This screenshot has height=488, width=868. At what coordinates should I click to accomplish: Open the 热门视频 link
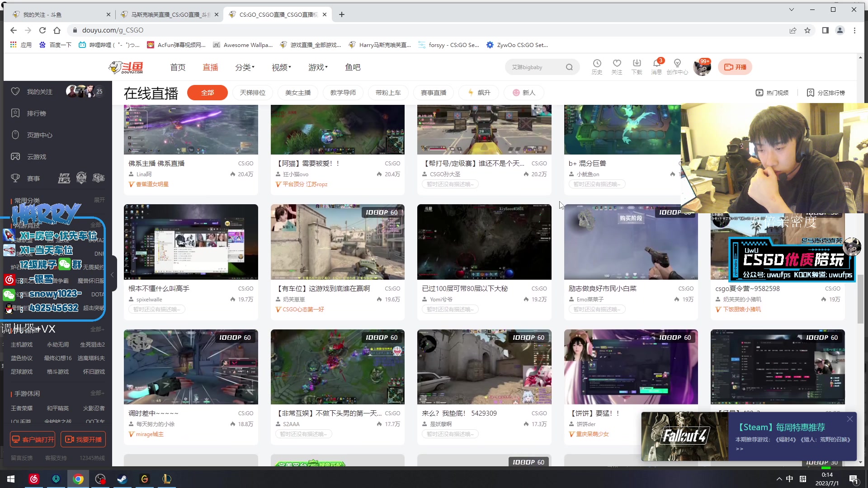point(772,93)
